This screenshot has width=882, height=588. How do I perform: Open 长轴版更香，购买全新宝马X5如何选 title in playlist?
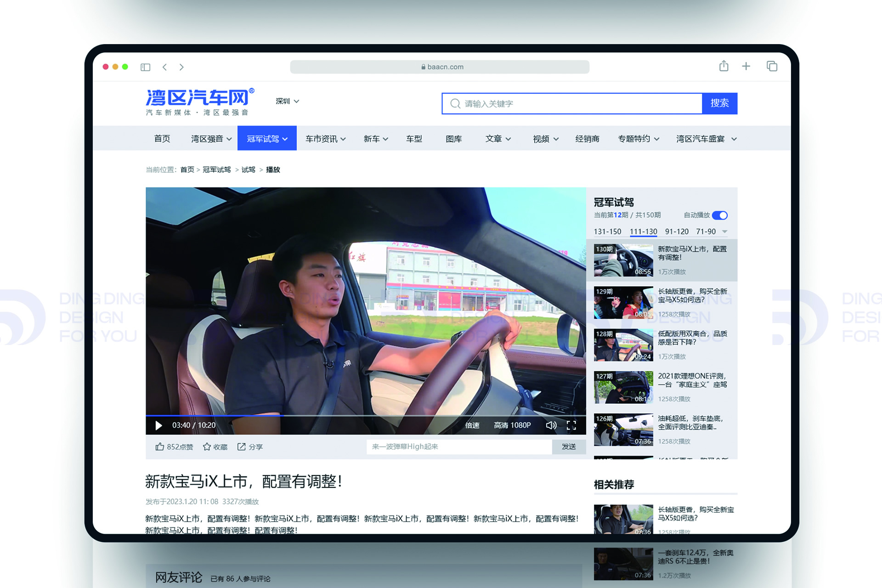pyautogui.click(x=693, y=295)
